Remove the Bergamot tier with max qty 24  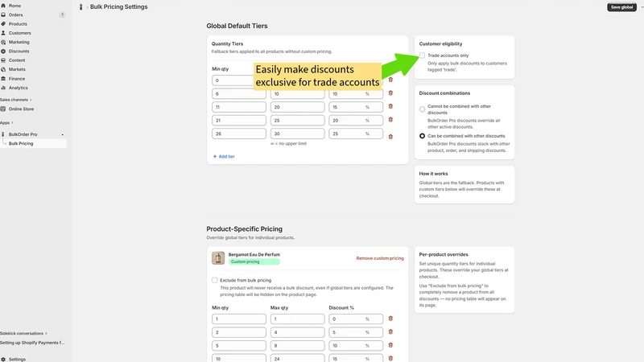point(390,358)
